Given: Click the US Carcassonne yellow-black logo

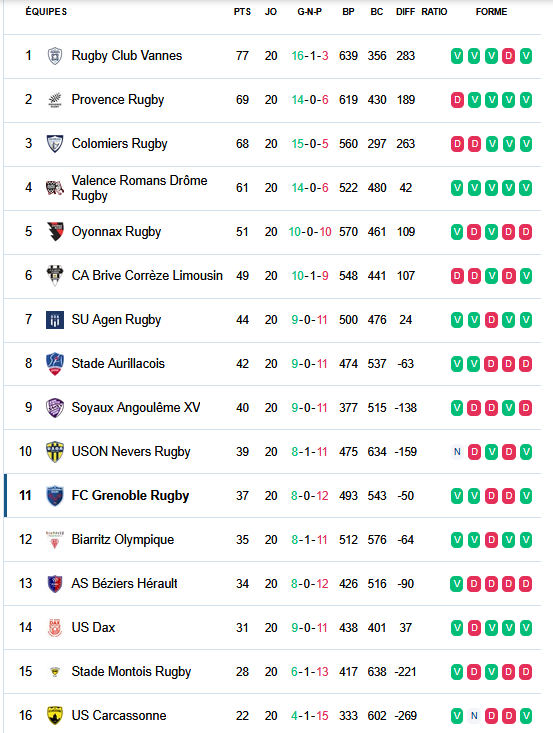Looking at the screenshot, I should point(55,715).
